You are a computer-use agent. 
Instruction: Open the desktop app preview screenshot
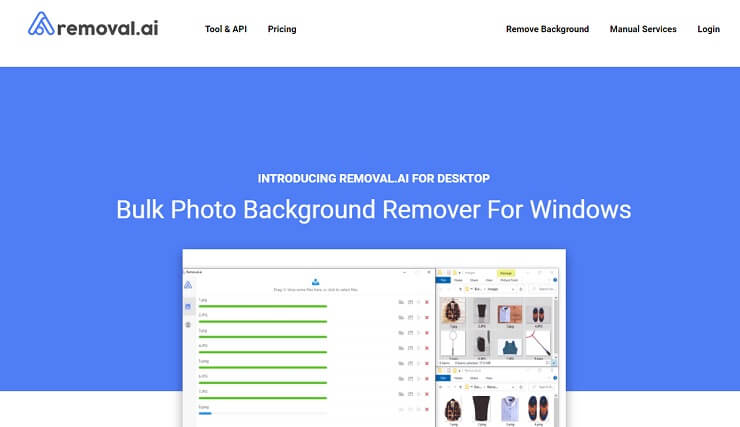[374, 338]
